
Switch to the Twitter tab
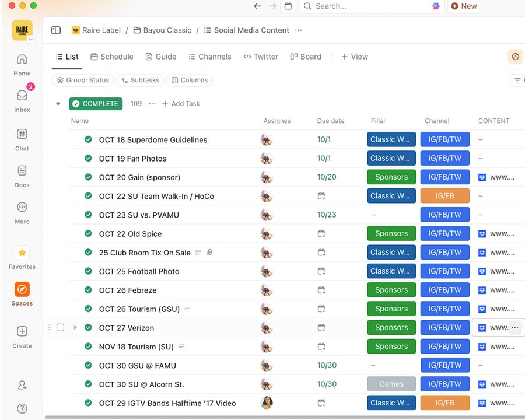261,57
